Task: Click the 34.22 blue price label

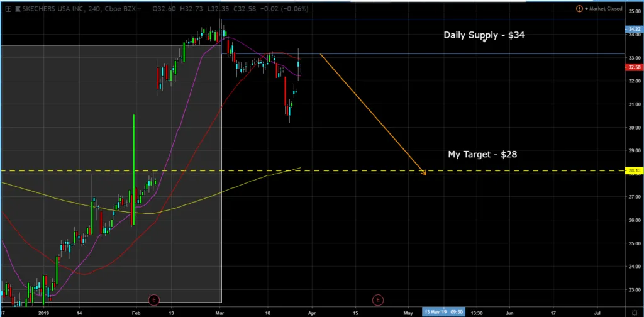Action: tap(634, 29)
